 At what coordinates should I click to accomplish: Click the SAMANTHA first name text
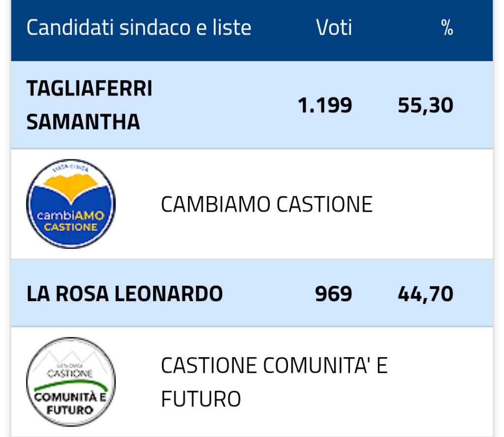[83, 122]
